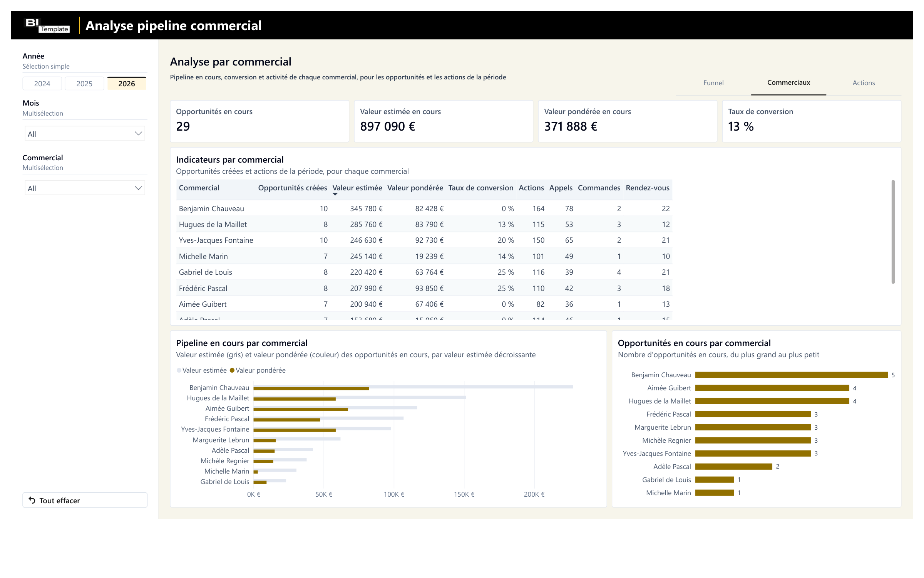Click the Valeur pondérée en cours card
The width and height of the screenshot is (924, 578).
628,121
